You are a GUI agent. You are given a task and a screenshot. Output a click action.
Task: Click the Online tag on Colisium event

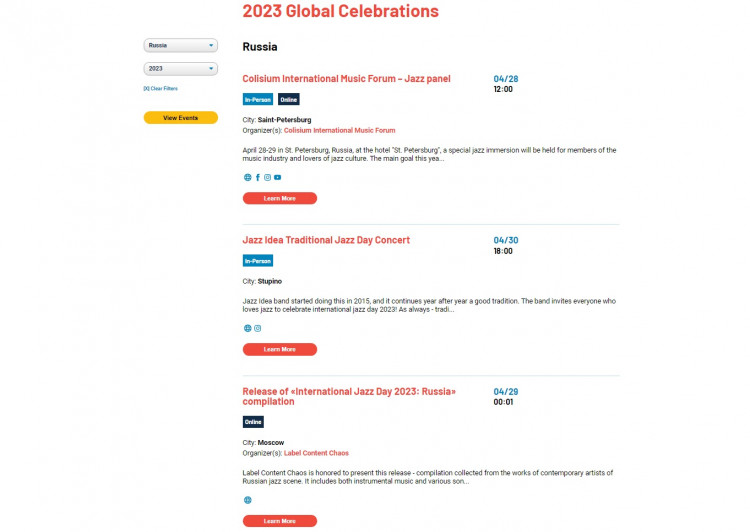tap(288, 100)
